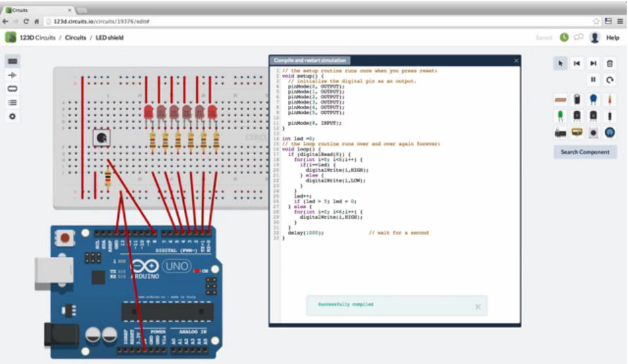Click the trash delete icon
The image size is (628, 364).
coord(610,63)
